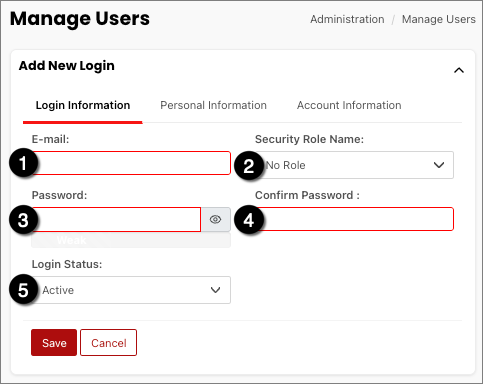This screenshot has width=483, height=384.
Task: Toggle password visibility eye icon
Action: click(x=215, y=219)
